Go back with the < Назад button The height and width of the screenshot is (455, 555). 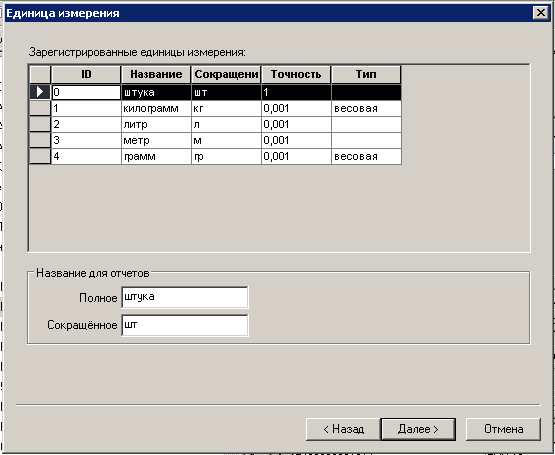click(343, 429)
